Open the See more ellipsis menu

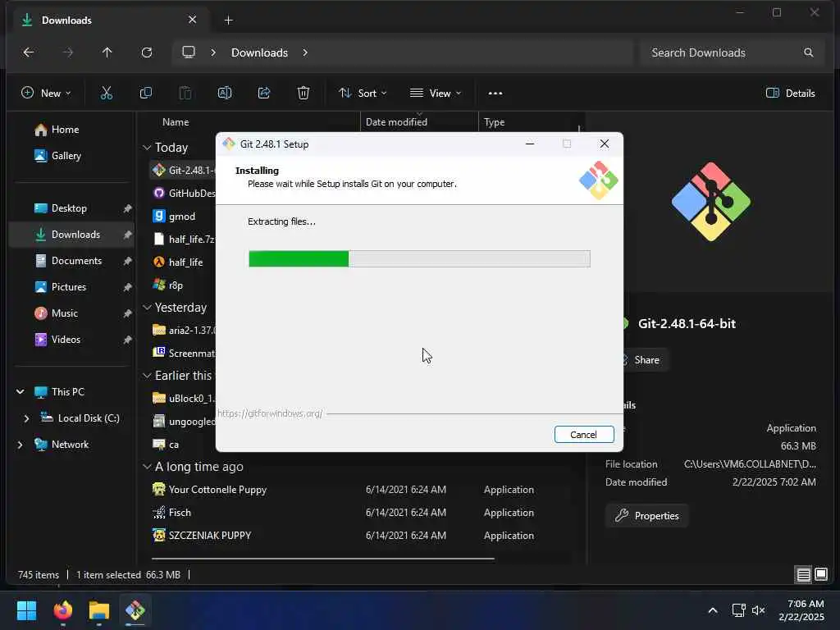(x=495, y=94)
